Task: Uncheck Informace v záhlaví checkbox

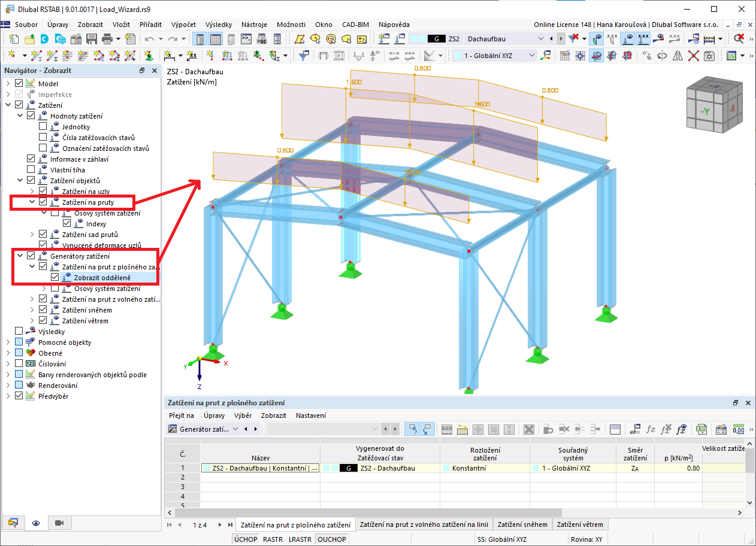Action: coord(31,159)
